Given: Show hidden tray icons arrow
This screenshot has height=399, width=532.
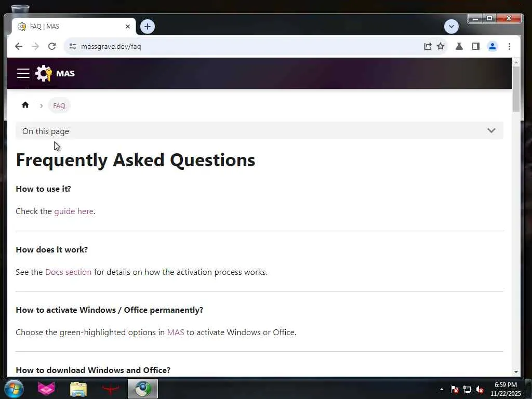Looking at the screenshot, I should pyautogui.click(x=442, y=389).
